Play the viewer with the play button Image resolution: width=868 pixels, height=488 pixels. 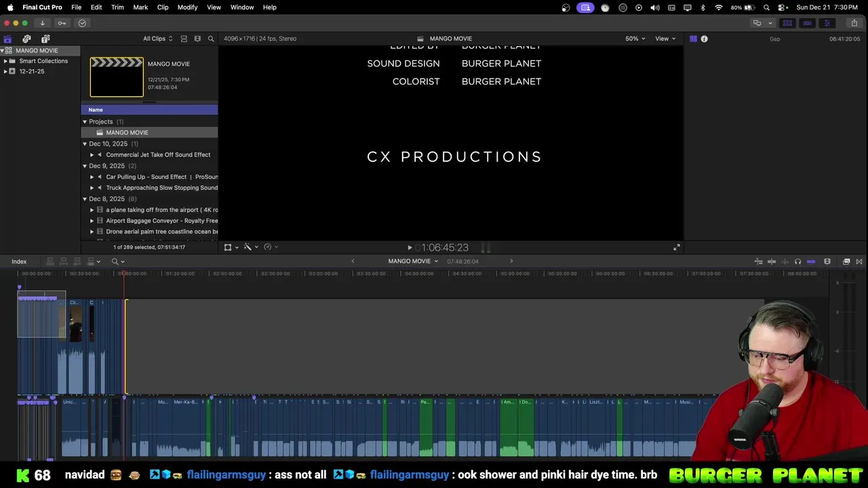pos(410,248)
